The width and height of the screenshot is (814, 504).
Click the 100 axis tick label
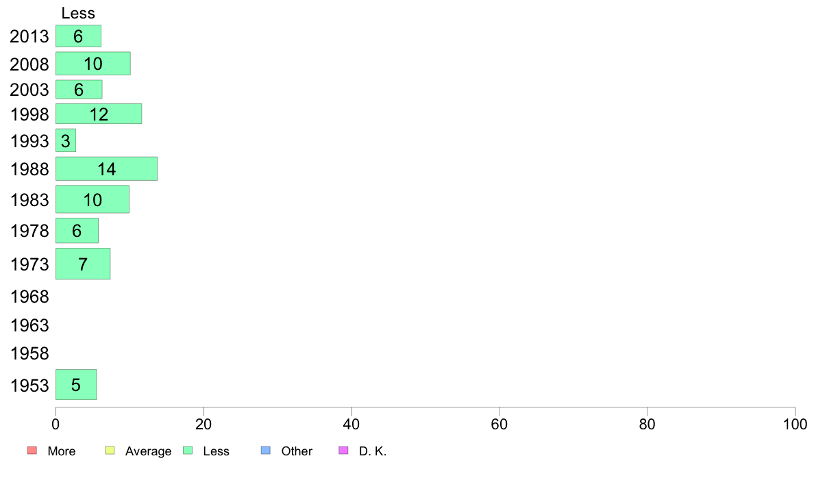pos(795,425)
